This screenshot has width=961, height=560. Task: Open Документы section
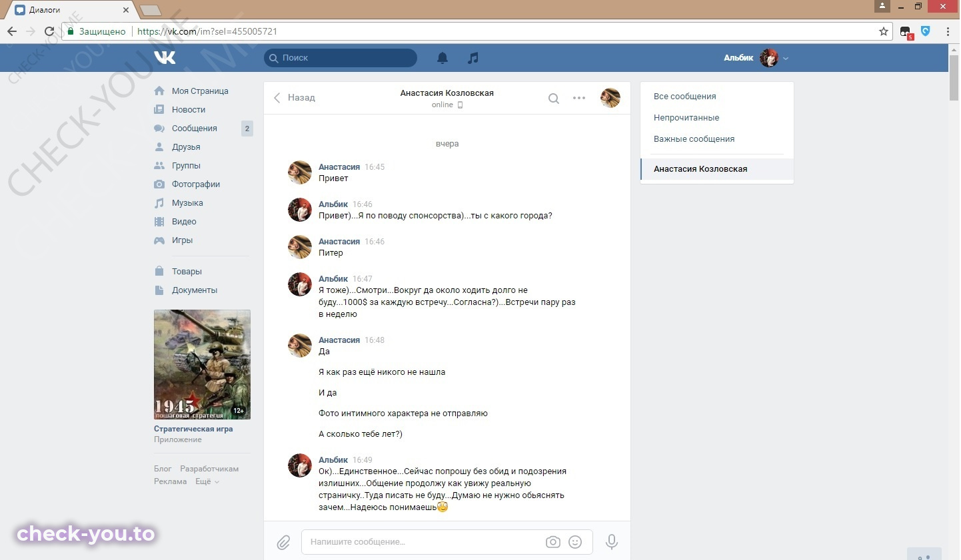(x=195, y=290)
